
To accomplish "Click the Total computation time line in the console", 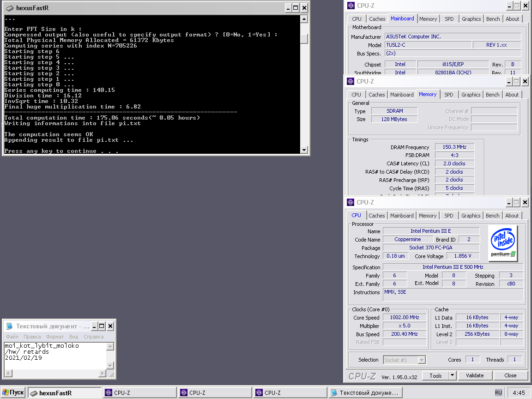I will tap(102, 118).
